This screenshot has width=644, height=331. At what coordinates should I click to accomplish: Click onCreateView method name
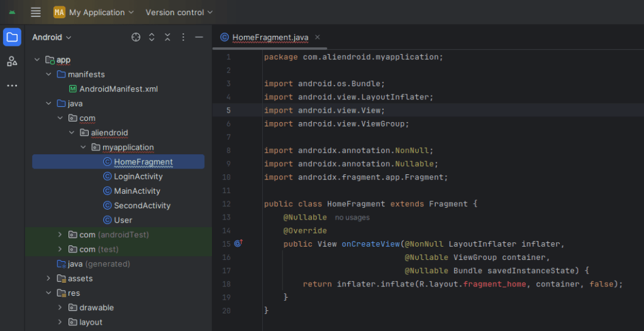370,244
